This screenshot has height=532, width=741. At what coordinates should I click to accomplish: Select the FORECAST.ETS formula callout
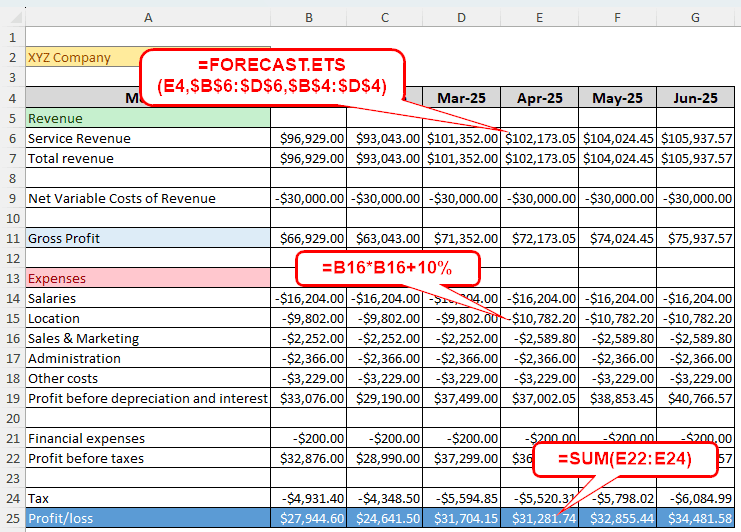[271, 75]
